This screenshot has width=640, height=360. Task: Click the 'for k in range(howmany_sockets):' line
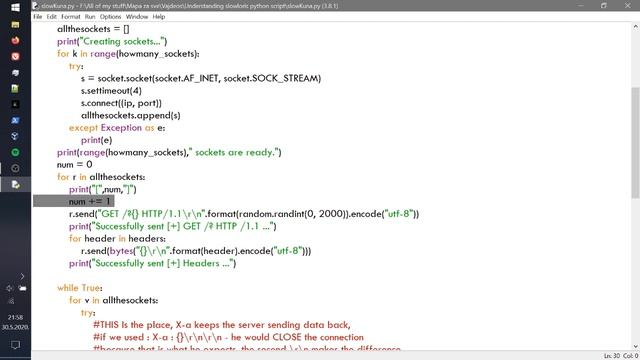tap(128, 54)
